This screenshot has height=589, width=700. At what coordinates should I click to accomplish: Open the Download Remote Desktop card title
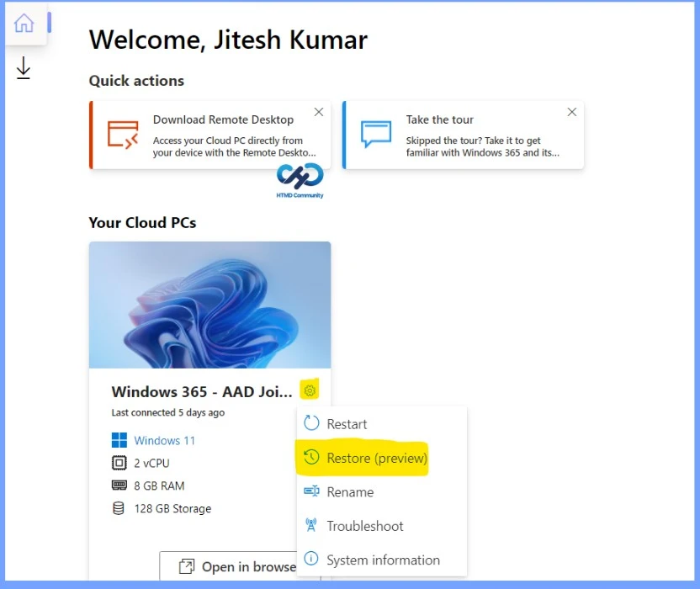pos(223,119)
